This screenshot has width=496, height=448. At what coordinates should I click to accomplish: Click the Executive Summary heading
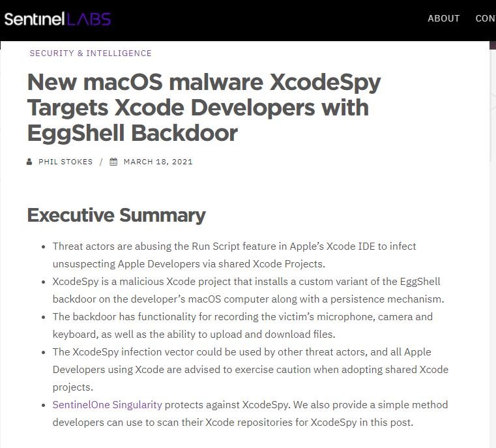tap(117, 215)
